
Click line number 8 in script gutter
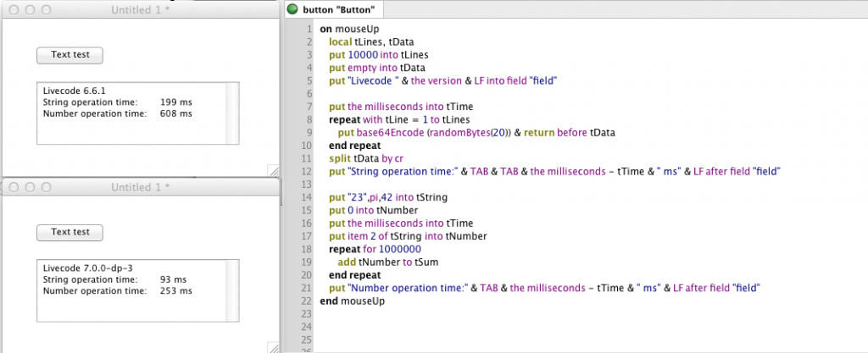pyautogui.click(x=310, y=119)
